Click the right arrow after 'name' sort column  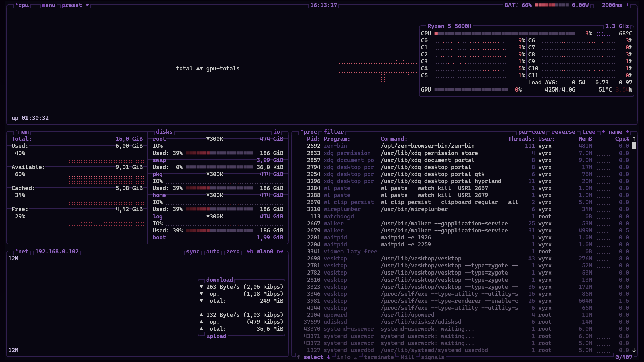(627, 132)
